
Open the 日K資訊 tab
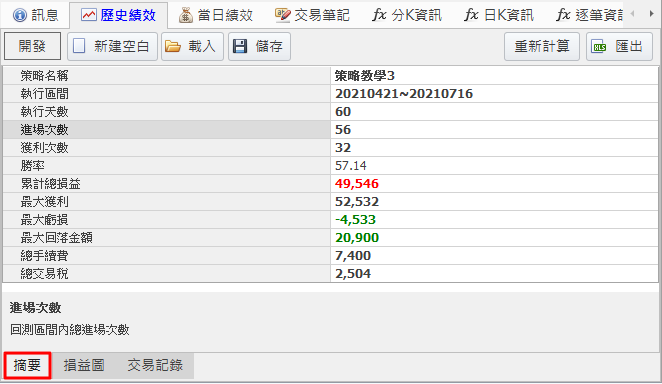[x=499, y=15]
